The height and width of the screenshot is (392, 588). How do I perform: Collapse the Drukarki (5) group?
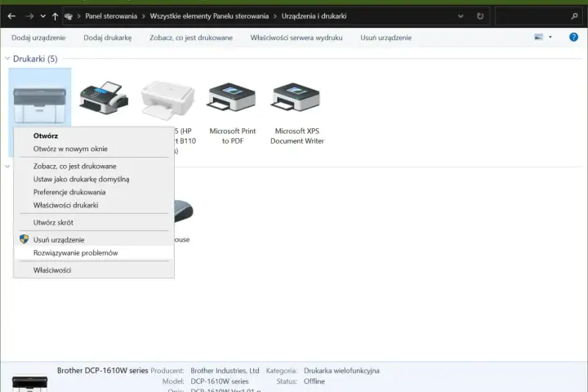(7, 59)
